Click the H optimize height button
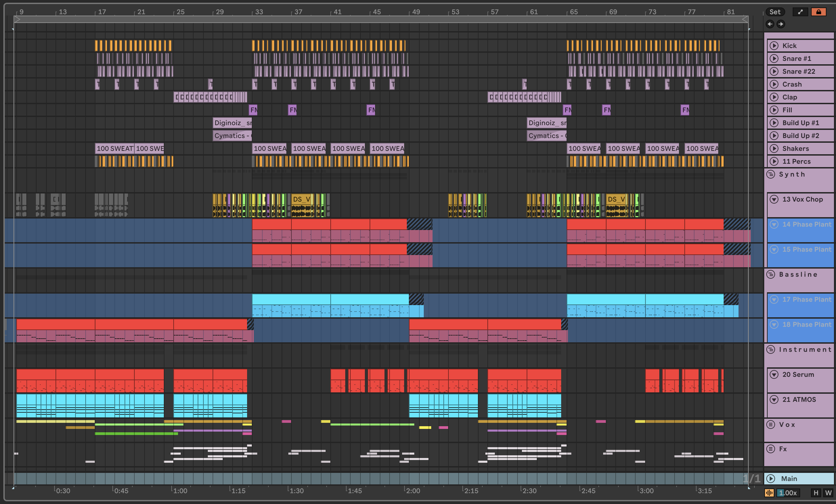Image resolution: width=836 pixels, height=504 pixels. point(816,493)
